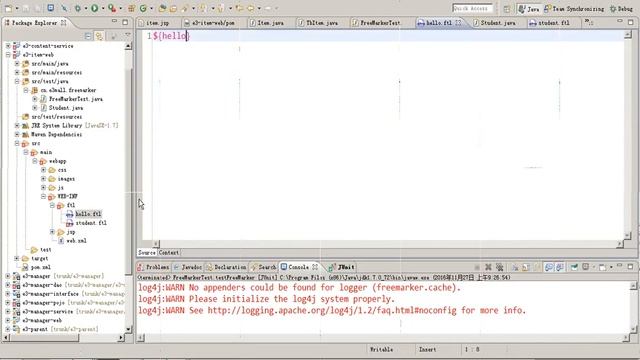This screenshot has width=640, height=360.
Task: Click Remove All Terminated Launches icon
Action: (500, 267)
